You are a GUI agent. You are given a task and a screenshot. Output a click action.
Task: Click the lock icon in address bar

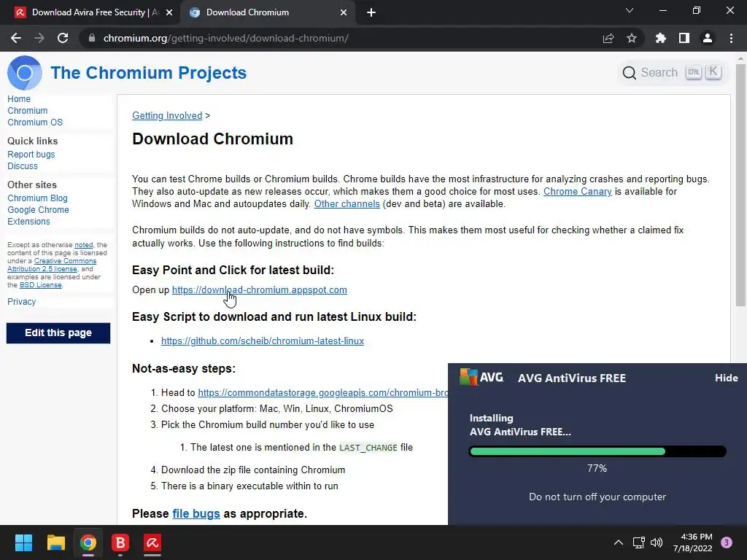coord(92,38)
